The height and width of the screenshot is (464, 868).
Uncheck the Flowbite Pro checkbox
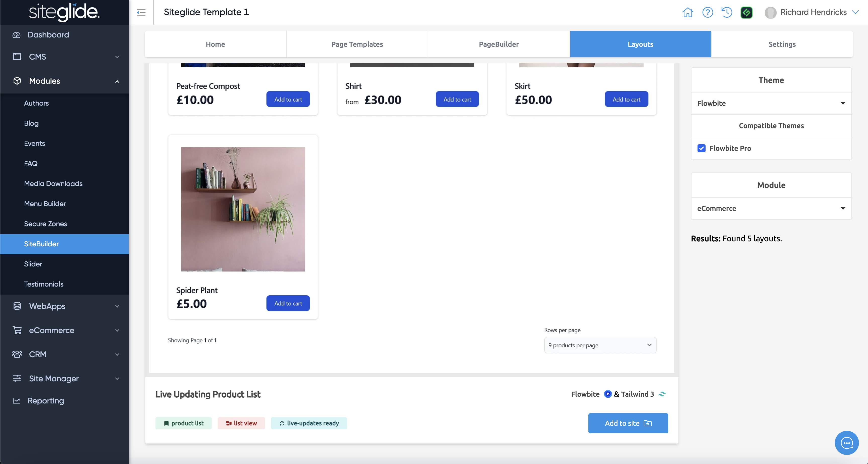click(702, 148)
